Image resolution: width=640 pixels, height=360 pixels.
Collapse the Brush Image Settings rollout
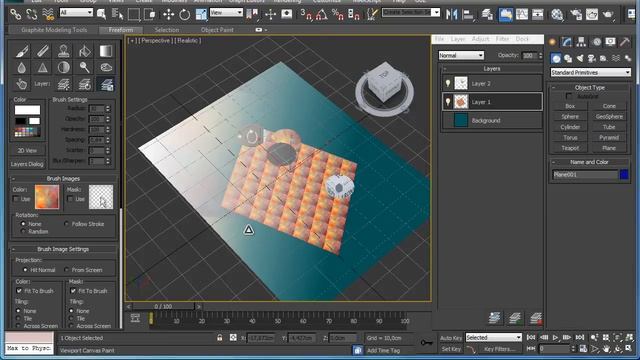(x=63, y=249)
